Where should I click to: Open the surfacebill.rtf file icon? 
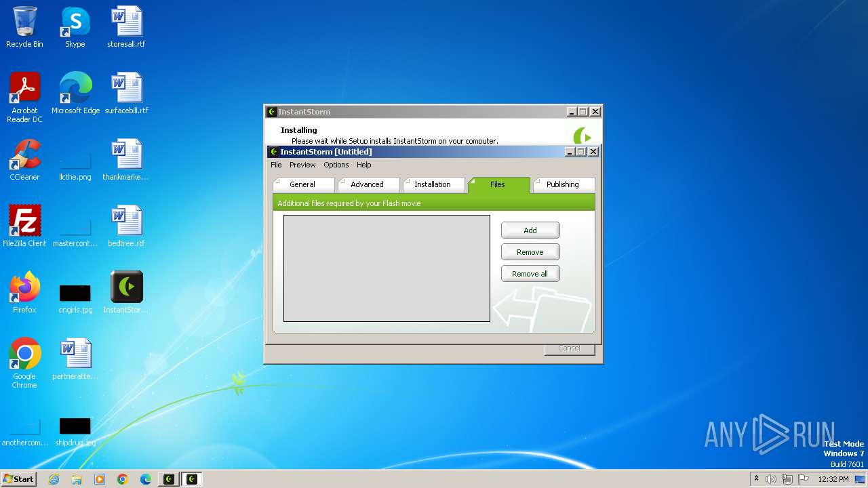pyautogui.click(x=126, y=94)
